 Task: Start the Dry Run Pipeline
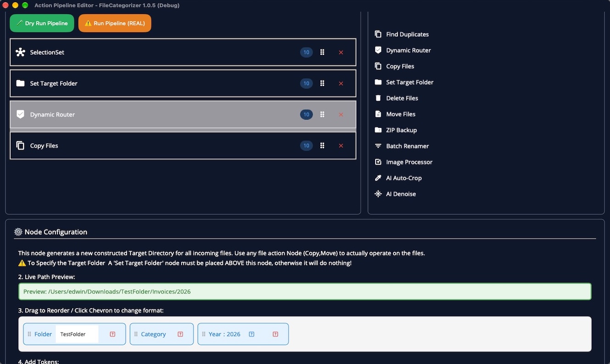[42, 23]
